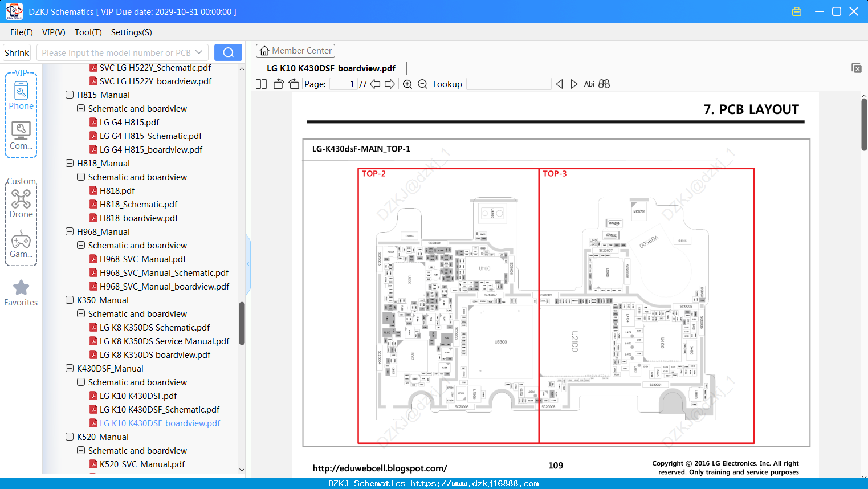Open the Tool(T) menu
868x489 pixels.
click(88, 32)
